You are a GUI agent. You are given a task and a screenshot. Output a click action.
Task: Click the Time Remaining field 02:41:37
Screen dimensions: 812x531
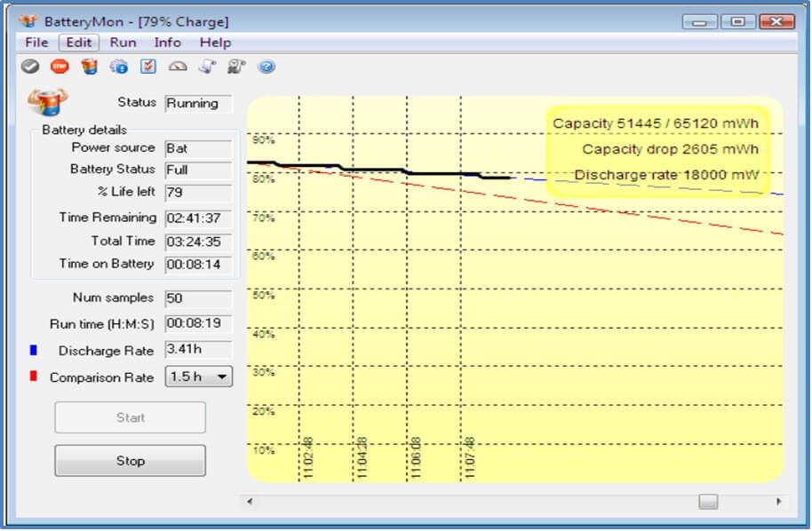tap(199, 218)
